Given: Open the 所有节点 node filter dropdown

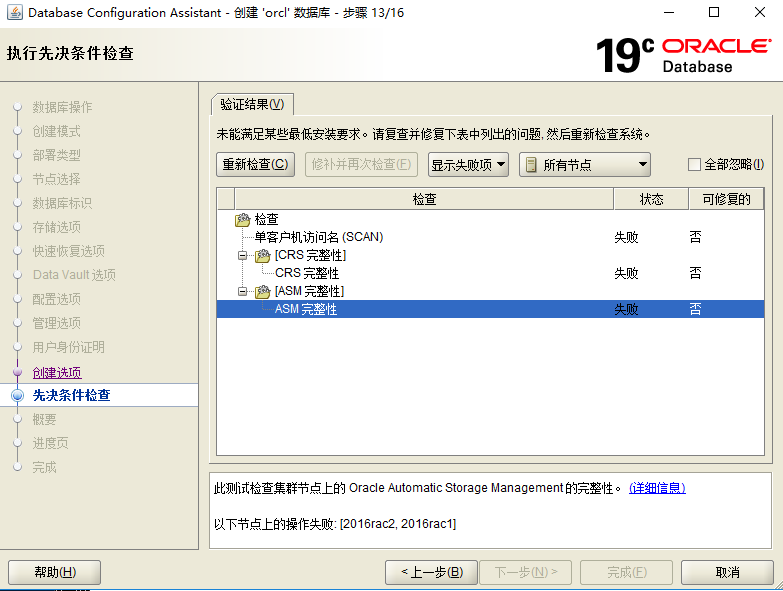Looking at the screenshot, I should click(585, 165).
